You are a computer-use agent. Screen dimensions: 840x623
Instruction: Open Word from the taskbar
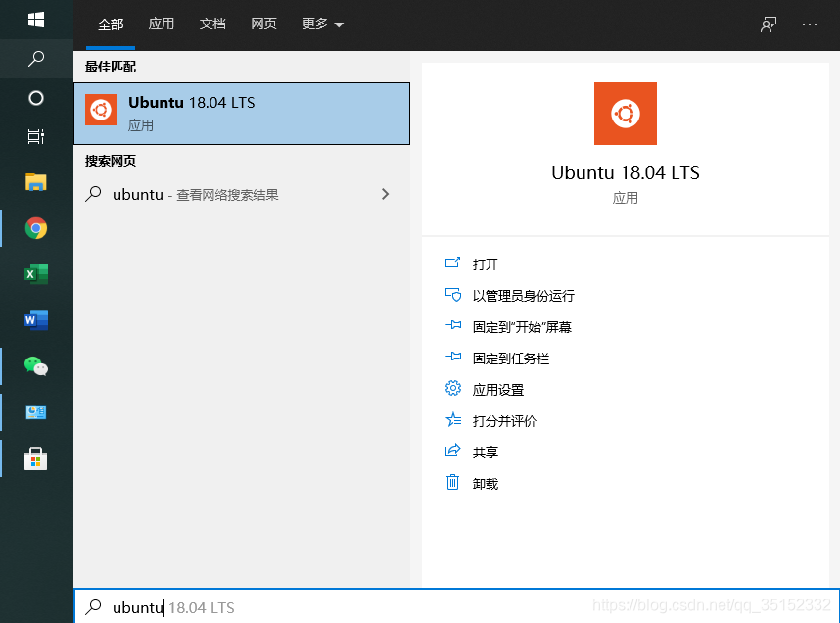36,320
